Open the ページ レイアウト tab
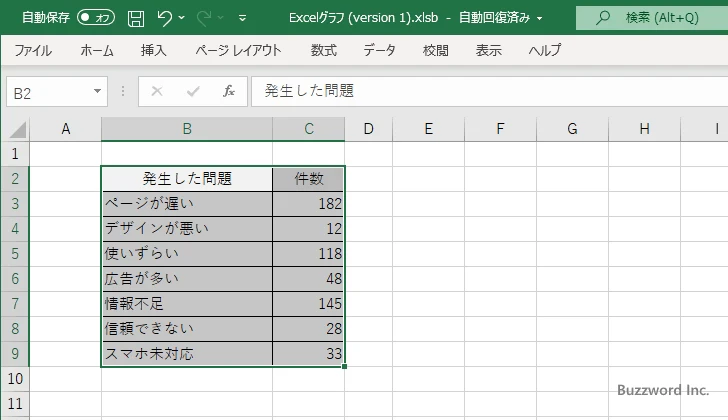 pos(238,50)
